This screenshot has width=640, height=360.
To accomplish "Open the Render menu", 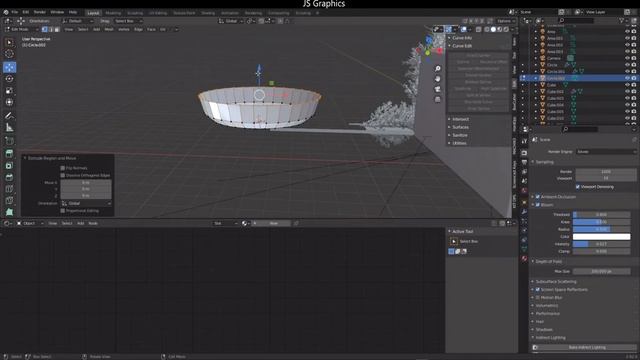I will pos(40,12).
